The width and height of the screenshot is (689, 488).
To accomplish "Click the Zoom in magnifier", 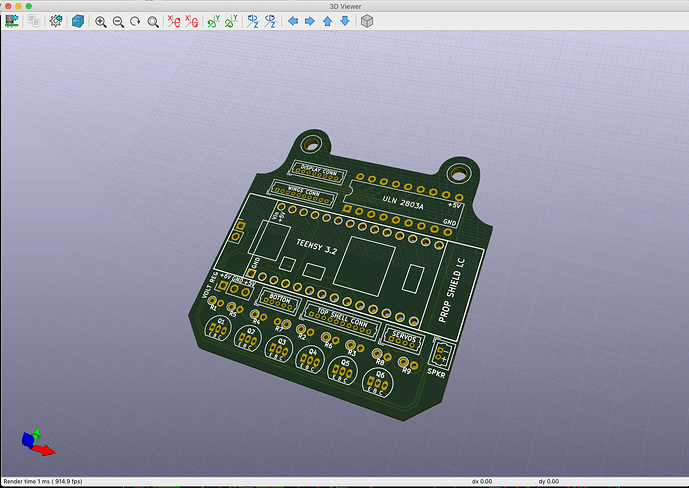I will 101,22.
